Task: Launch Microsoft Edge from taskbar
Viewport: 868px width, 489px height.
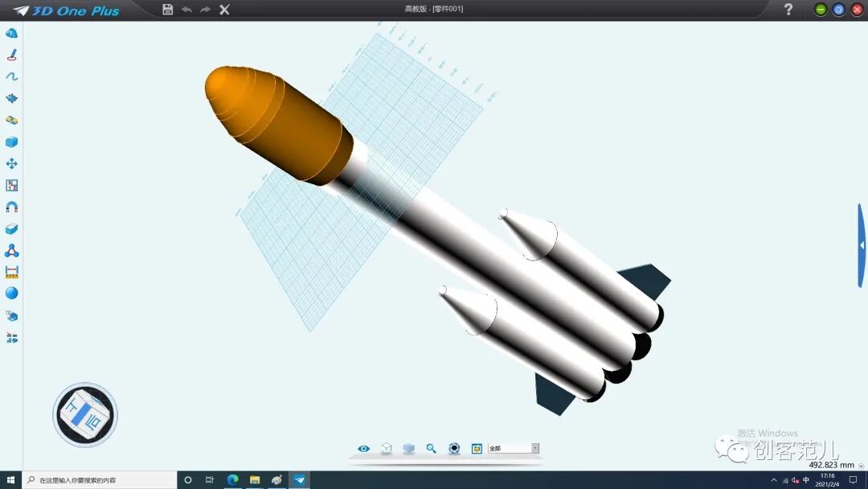Action: pyautogui.click(x=232, y=480)
